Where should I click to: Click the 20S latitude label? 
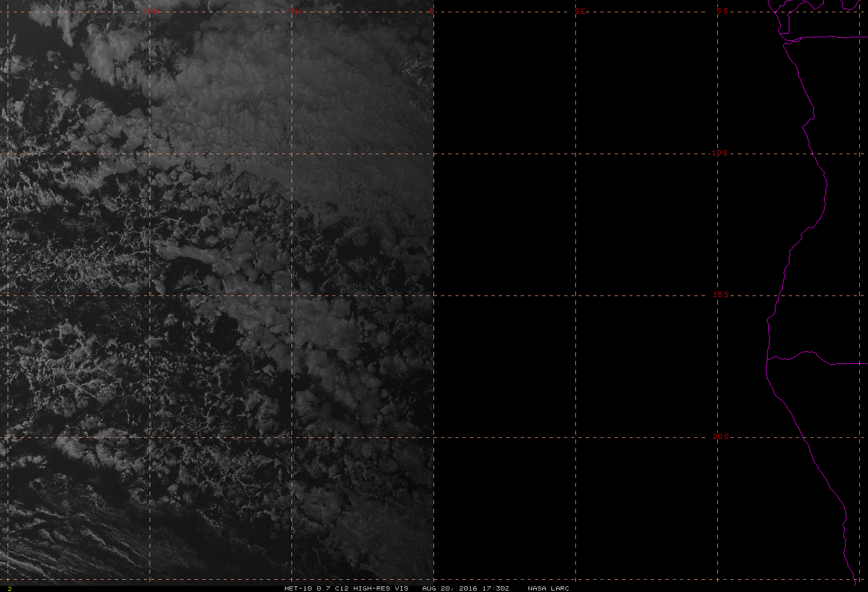pos(720,436)
